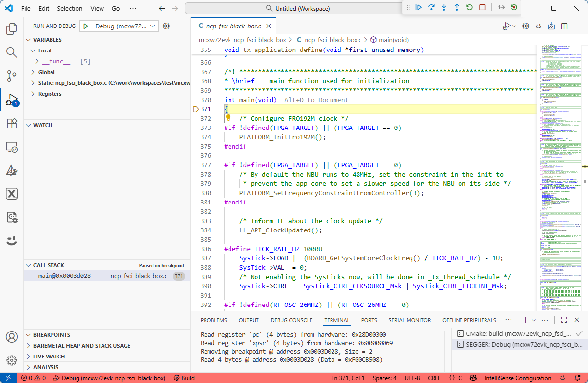Open the File menu

coord(26,8)
